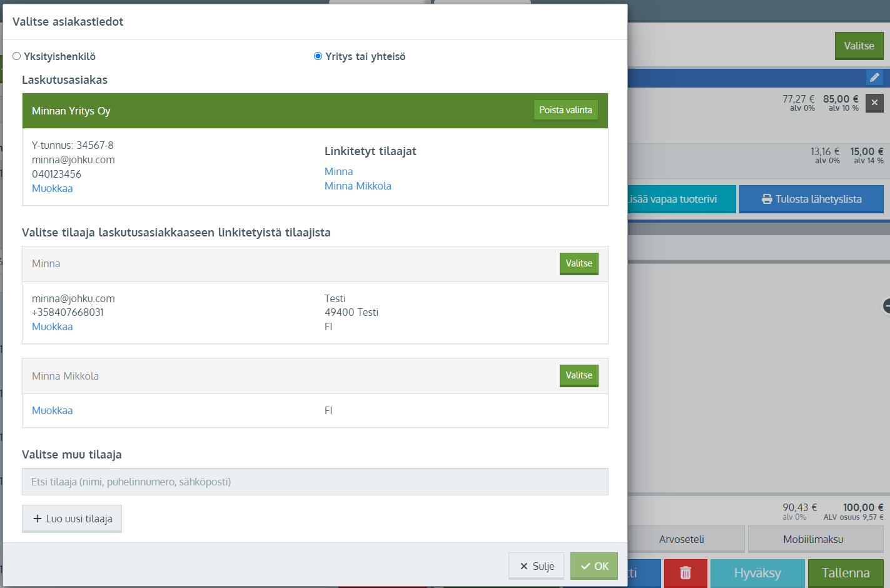This screenshot has width=890, height=588.
Task: Choose orderer Minna with Valitse button
Action: coord(579,263)
